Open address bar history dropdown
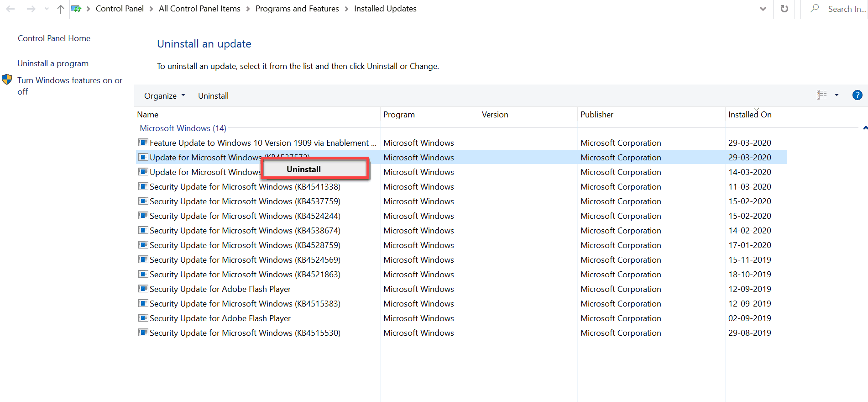Image resolution: width=868 pixels, height=402 pixels. point(763,9)
